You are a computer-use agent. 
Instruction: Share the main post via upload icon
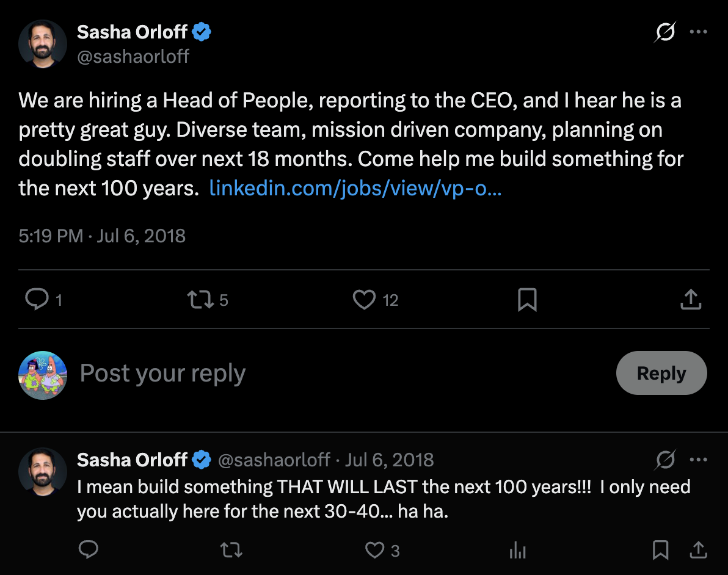coord(691,299)
